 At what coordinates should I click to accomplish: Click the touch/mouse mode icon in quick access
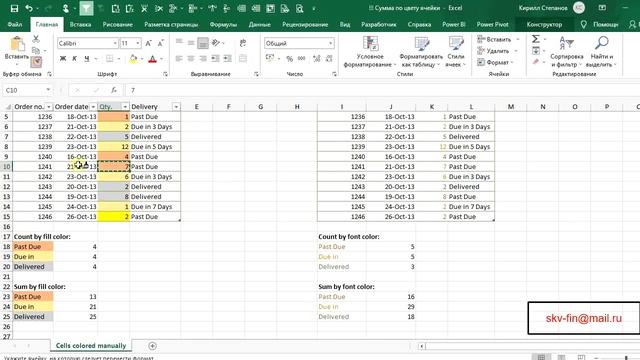65,9
